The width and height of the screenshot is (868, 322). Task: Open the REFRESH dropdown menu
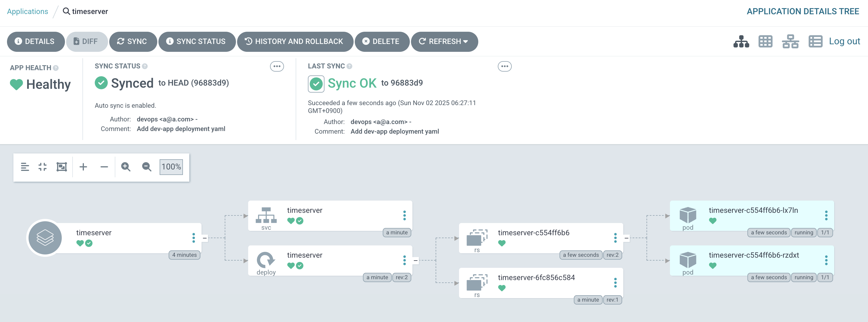click(x=466, y=41)
